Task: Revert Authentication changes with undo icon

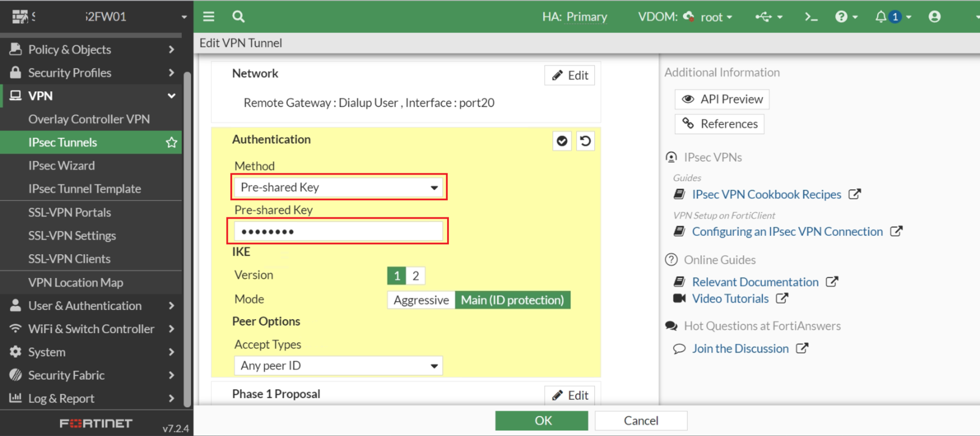Action: [x=585, y=141]
